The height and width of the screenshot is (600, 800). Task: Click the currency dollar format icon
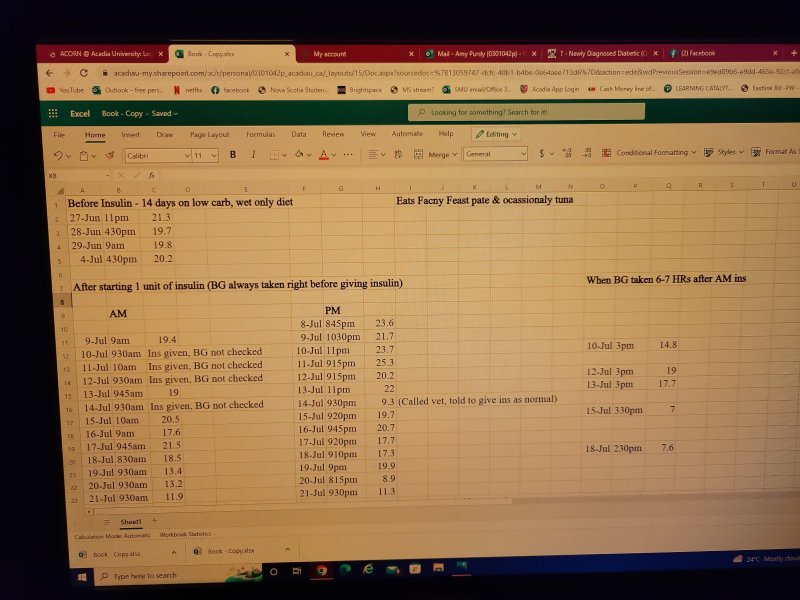click(542, 154)
